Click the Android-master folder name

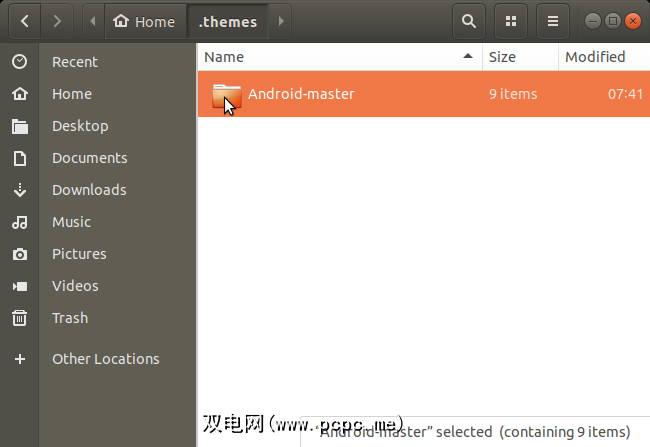pos(301,94)
